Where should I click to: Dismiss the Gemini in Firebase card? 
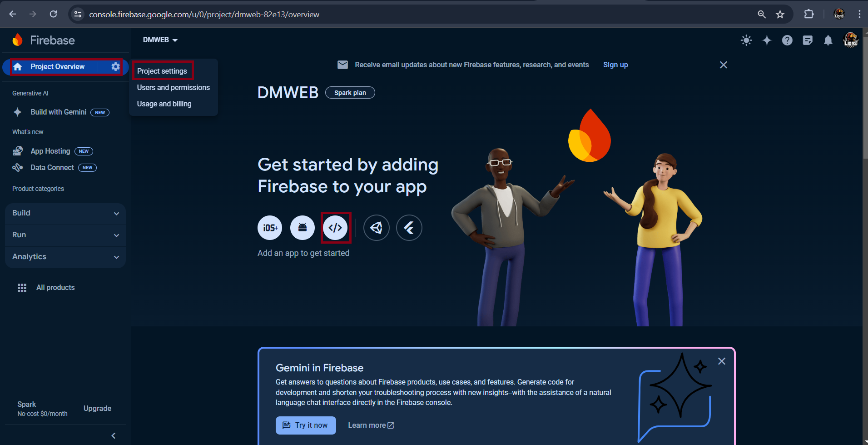point(721,361)
